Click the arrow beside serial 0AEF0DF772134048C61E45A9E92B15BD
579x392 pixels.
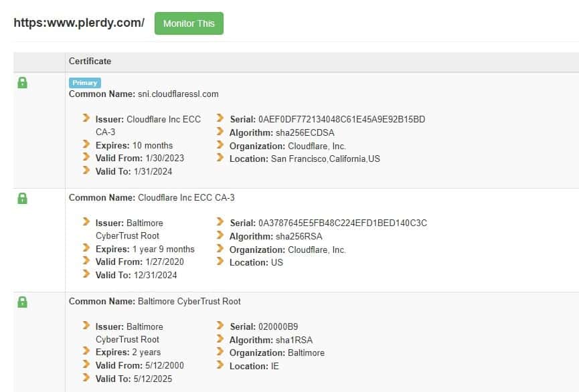point(220,118)
